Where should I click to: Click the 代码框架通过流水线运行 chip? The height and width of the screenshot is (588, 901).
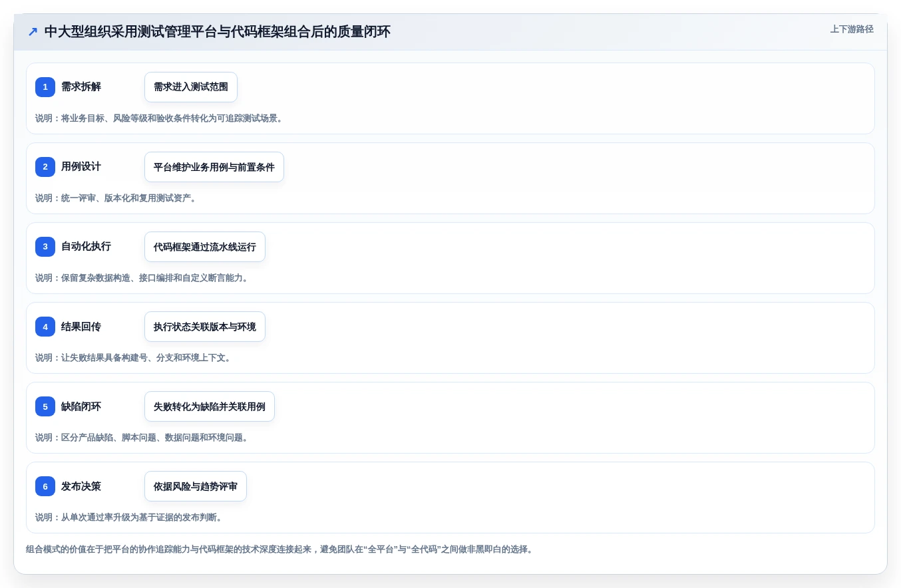pos(205,247)
